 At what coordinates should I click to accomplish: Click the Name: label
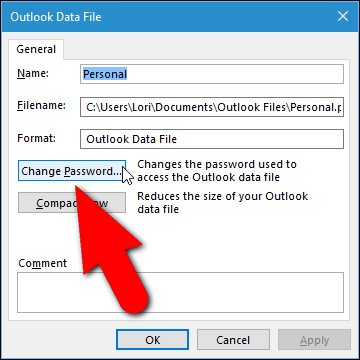tap(33, 73)
